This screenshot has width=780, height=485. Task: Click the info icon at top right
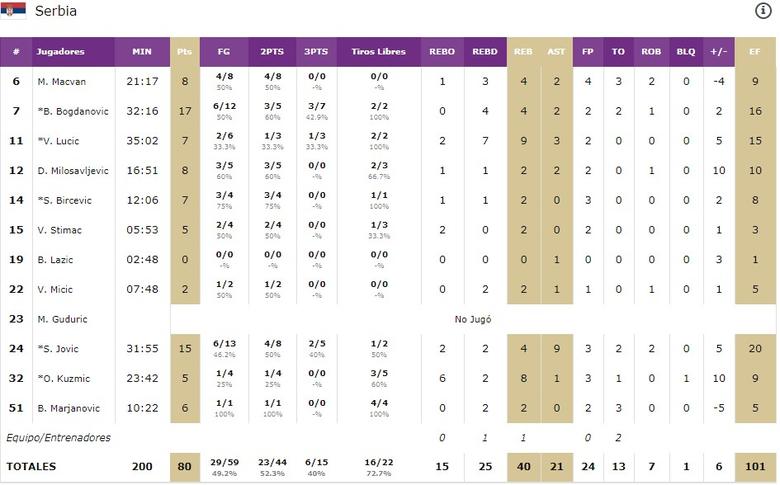pos(763,11)
